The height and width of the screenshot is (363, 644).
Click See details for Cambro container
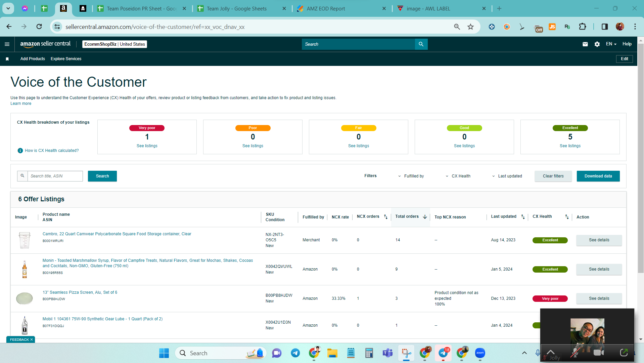[x=599, y=240]
